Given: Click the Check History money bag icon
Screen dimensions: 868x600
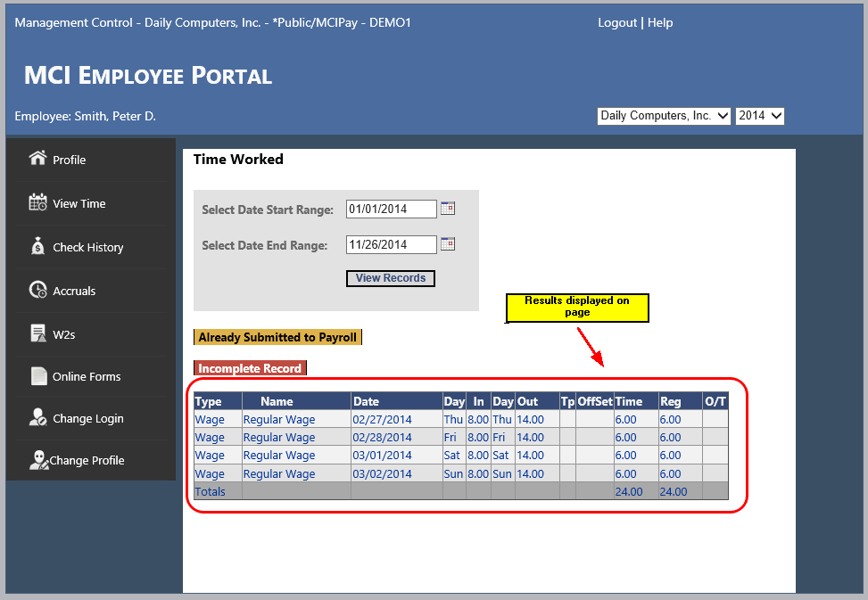Looking at the screenshot, I should coord(37,245).
